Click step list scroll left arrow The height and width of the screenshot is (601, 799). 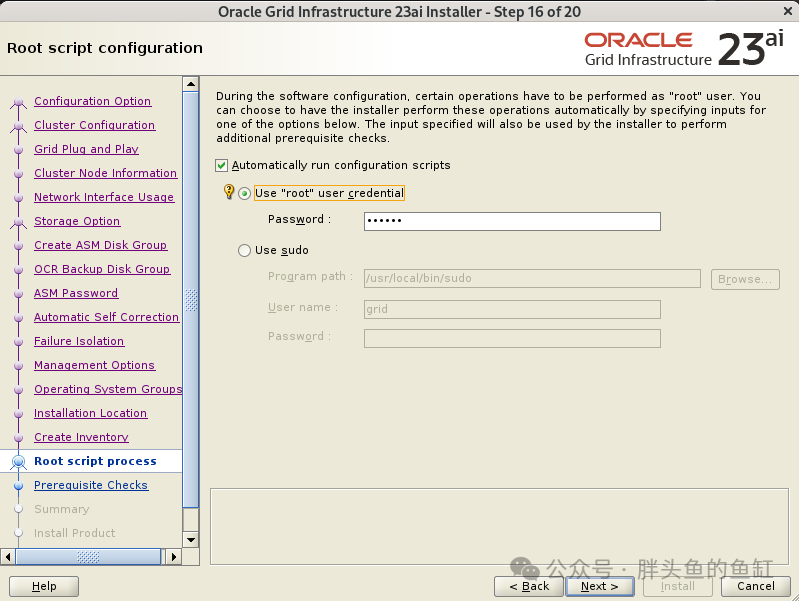pyautogui.click(x=8, y=557)
